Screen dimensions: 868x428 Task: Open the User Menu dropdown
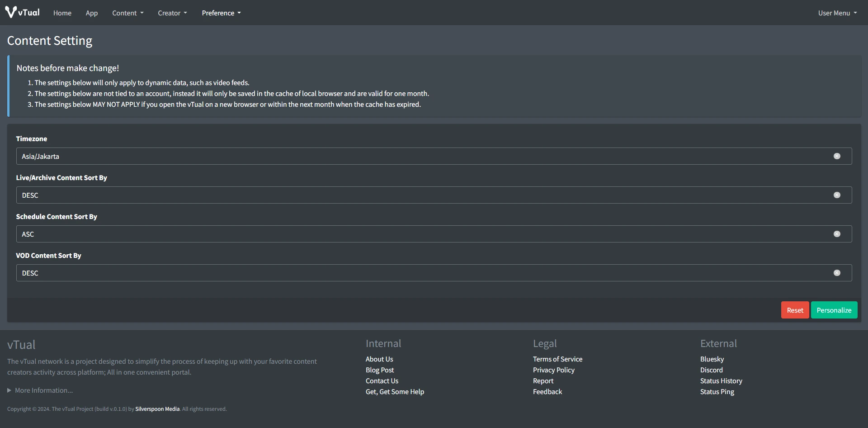point(837,13)
